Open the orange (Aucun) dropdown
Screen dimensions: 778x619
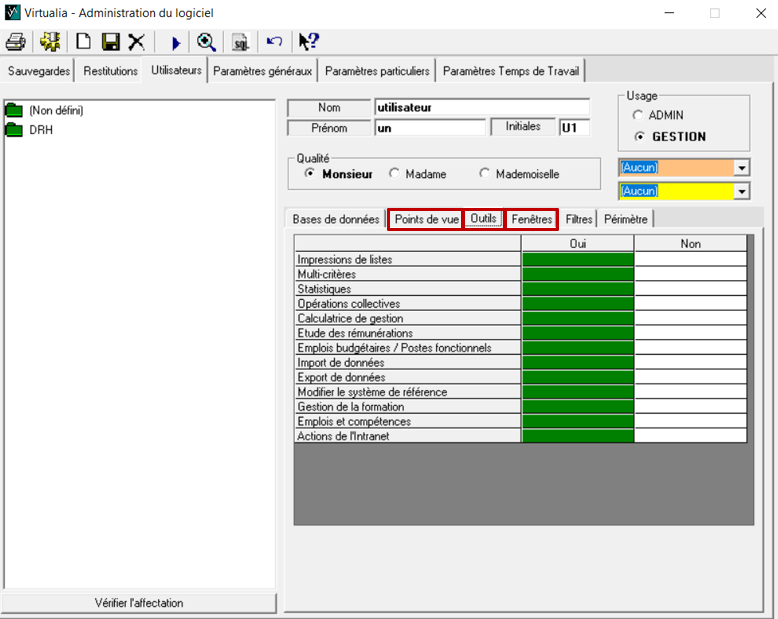[741, 168]
